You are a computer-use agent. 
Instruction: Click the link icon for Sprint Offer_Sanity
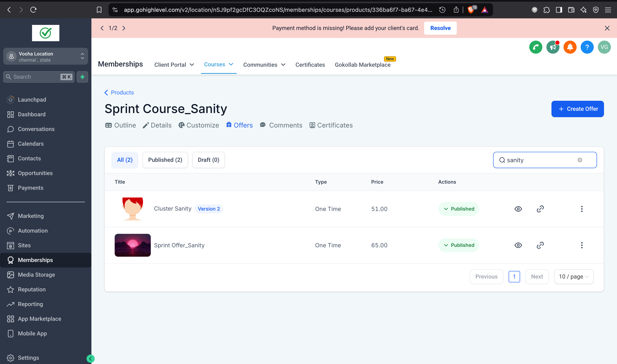540,245
